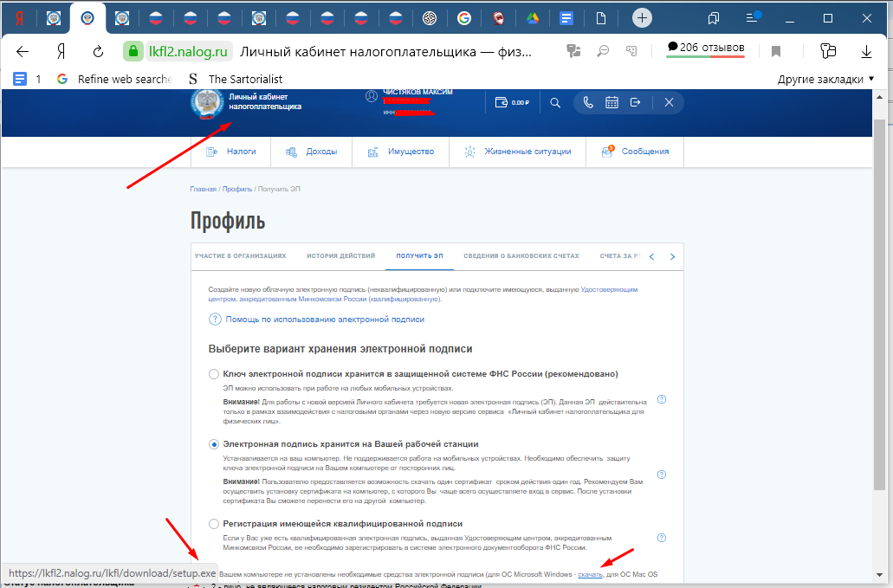Screen dimensions: 893x588
Task: Go to 'Профиль' breadcrumb link
Action: click(x=237, y=189)
